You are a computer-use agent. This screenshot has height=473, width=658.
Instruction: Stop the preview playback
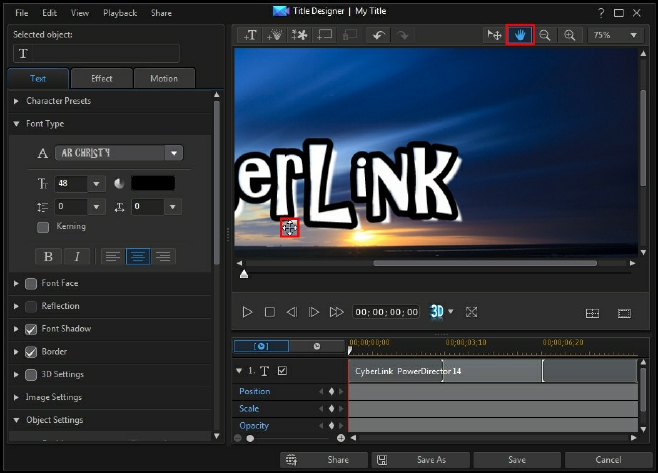(x=270, y=312)
